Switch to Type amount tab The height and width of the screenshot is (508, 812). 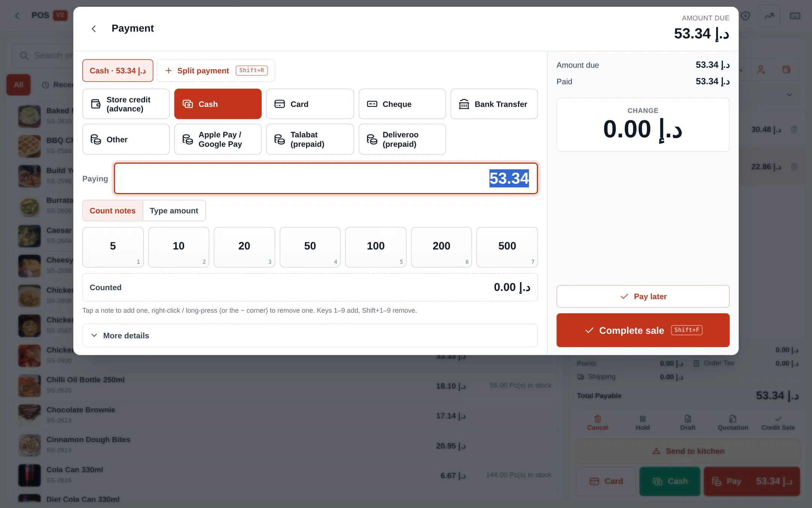pyautogui.click(x=174, y=211)
